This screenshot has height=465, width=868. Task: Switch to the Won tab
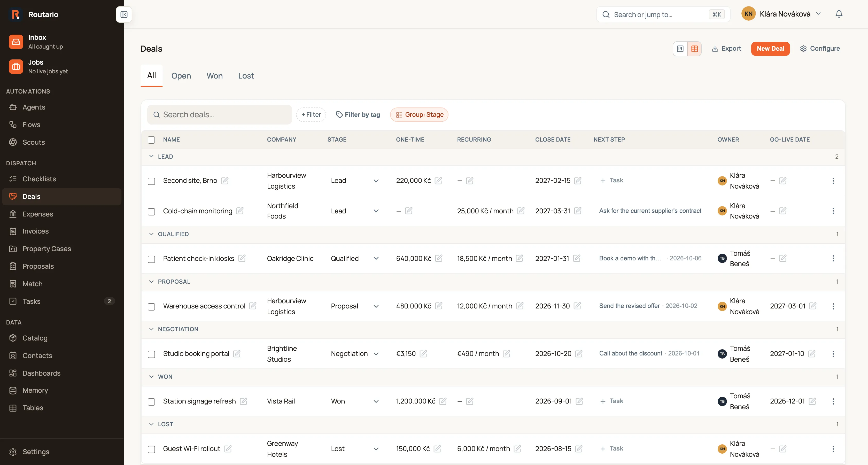tap(214, 76)
